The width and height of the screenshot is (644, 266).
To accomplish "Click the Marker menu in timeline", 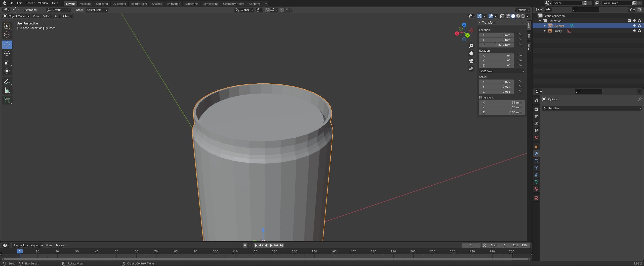I will (x=60, y=245).
